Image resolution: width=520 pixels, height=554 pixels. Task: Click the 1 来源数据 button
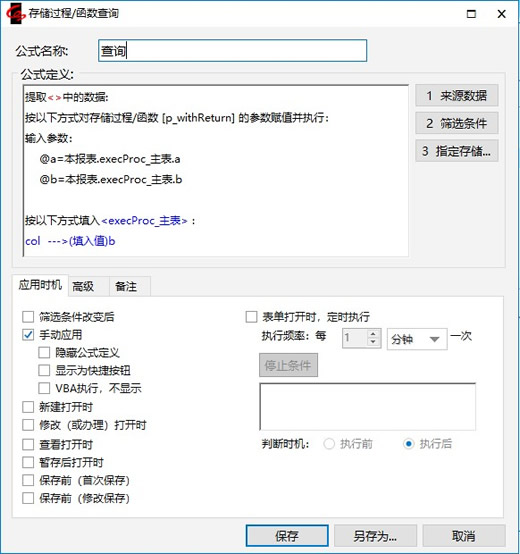click(x=457, y=95)
